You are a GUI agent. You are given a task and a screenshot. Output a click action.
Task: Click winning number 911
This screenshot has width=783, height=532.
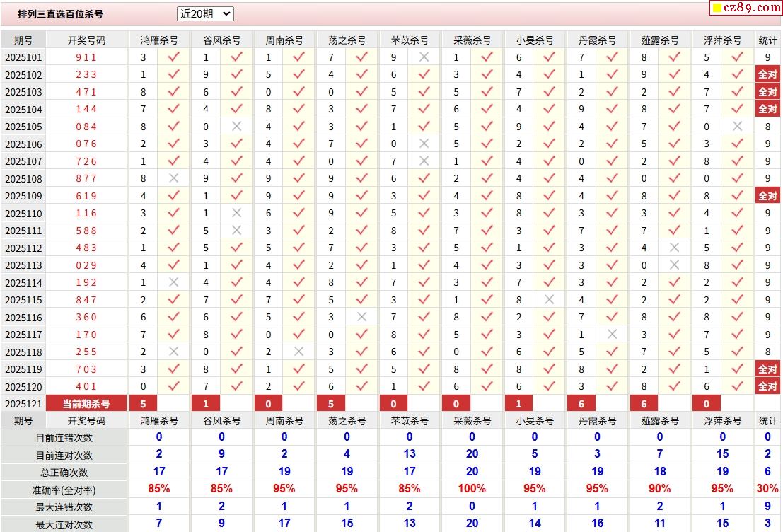pos(86,57)
